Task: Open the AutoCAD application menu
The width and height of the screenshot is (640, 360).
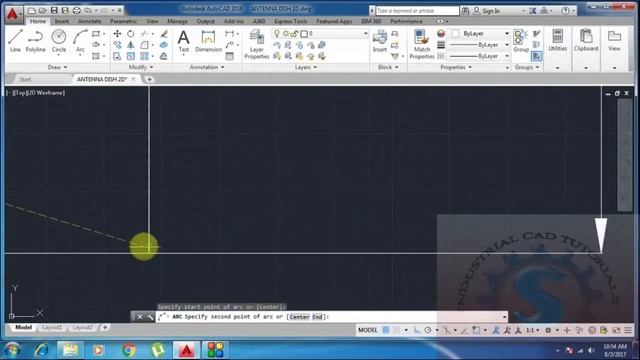Action: 13,14
